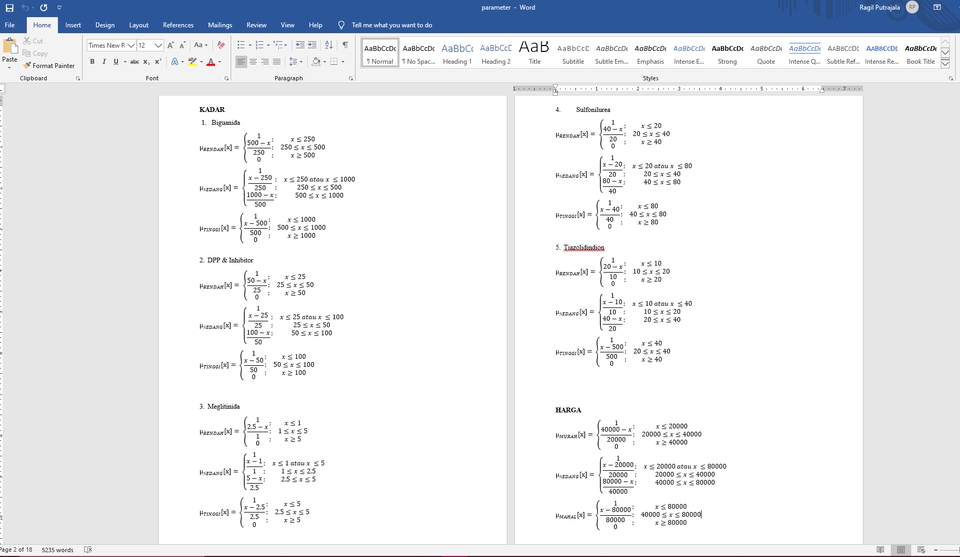The width and height of the screenshot is (960, 557).
Task: Switch to Mailings tab
Action: point(220,25)
